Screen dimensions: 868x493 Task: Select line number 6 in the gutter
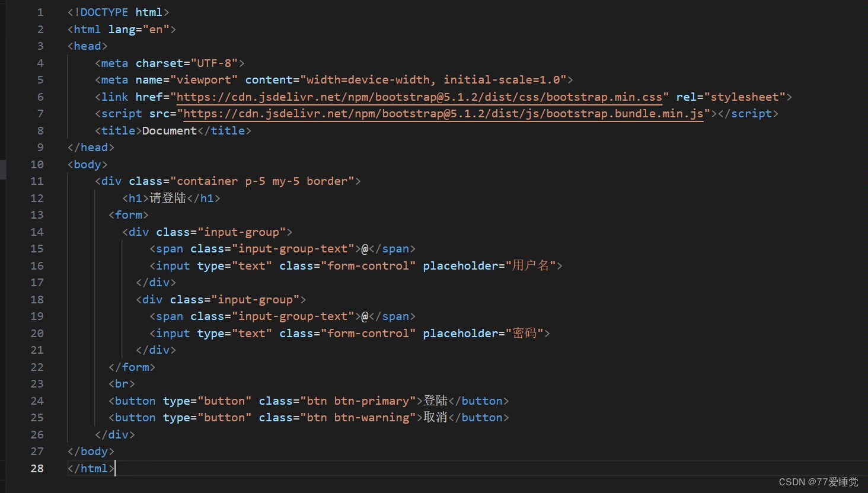point(40,97)
